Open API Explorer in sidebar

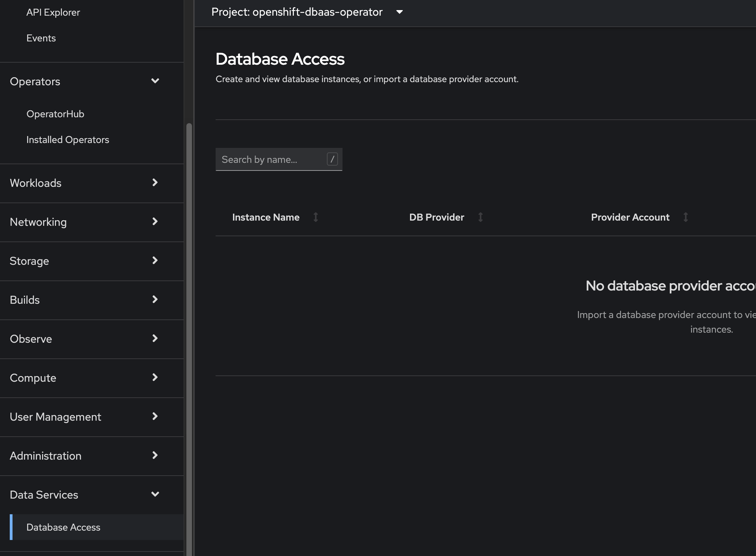53,13
